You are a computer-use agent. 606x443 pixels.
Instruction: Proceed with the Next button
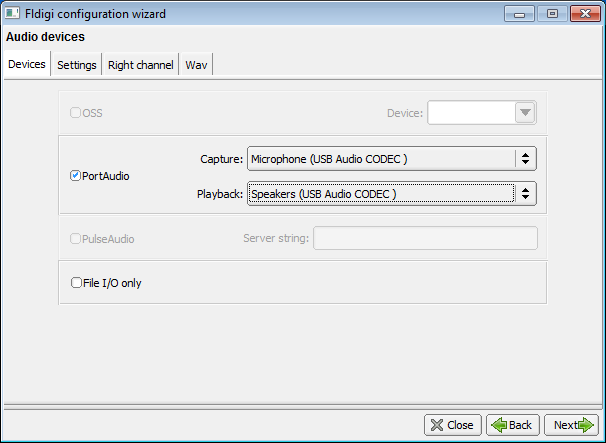pyautogui.click(x=571, y=425)
